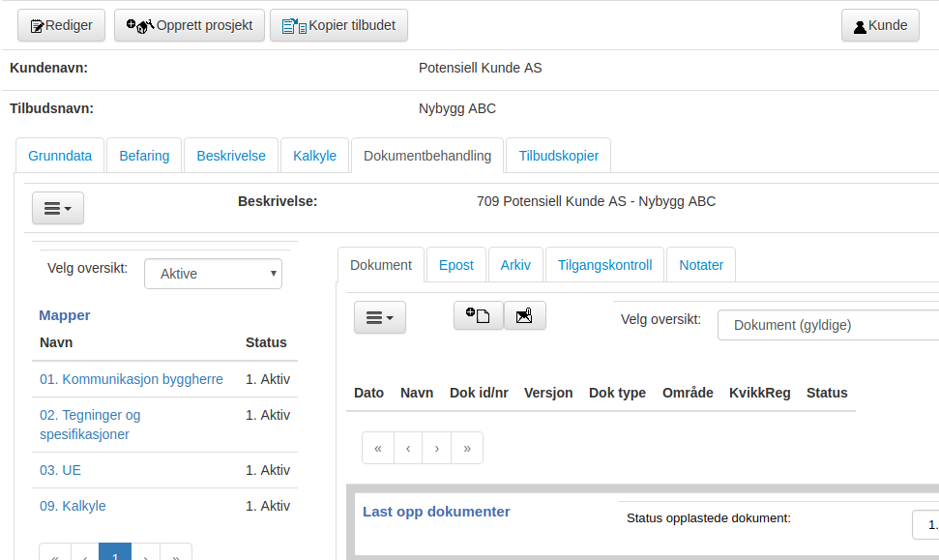Image resolution: width=939 pixels, height=560 pixels.
Task: Open the Epost tab
Action: [455, 265]
